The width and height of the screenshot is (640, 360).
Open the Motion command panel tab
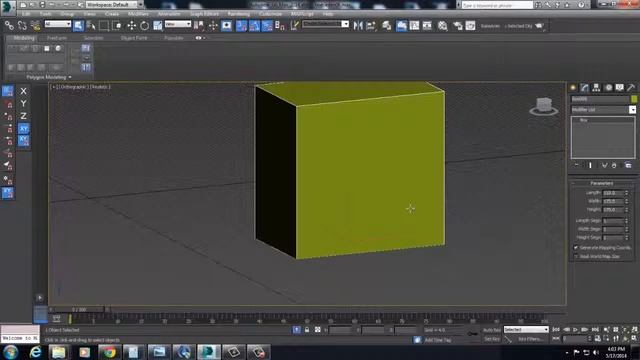tap(608, 87)
